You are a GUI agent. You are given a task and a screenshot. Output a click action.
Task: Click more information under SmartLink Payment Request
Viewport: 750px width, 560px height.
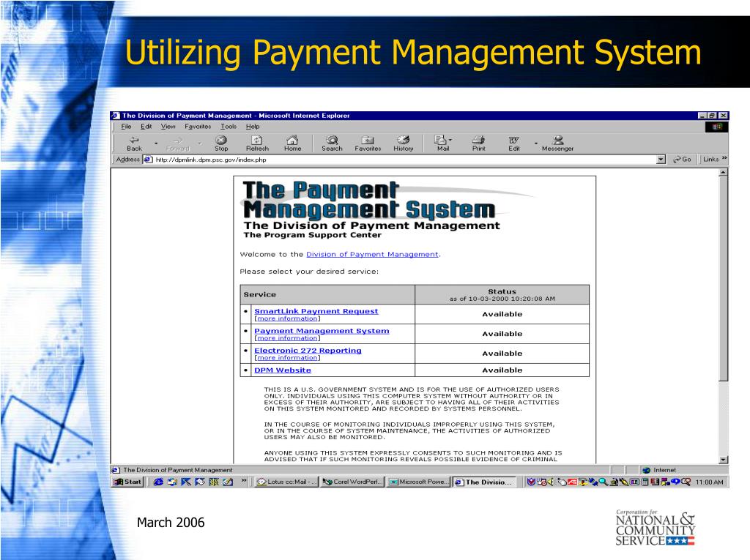tap(287, 318)
